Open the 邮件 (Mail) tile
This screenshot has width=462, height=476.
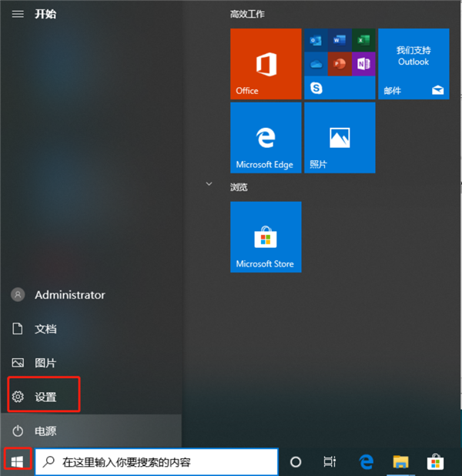coord(413,64)
